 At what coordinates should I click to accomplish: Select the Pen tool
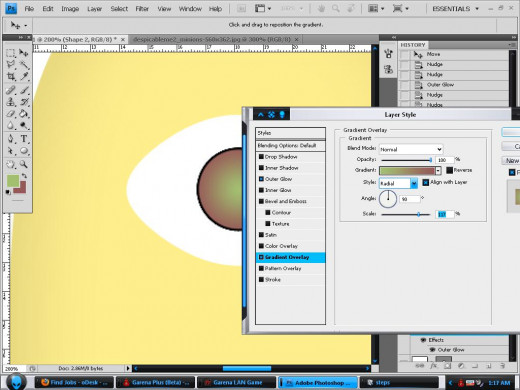[11, 139]
